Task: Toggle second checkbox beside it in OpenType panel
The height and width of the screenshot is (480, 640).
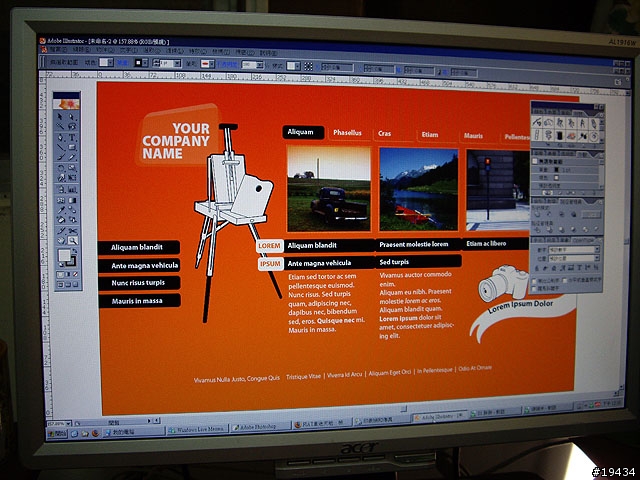Action: [565, 281]
